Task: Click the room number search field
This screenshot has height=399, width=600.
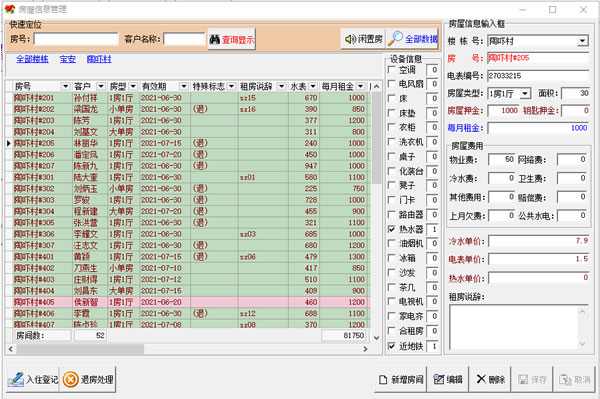Action: coord(76,39)
